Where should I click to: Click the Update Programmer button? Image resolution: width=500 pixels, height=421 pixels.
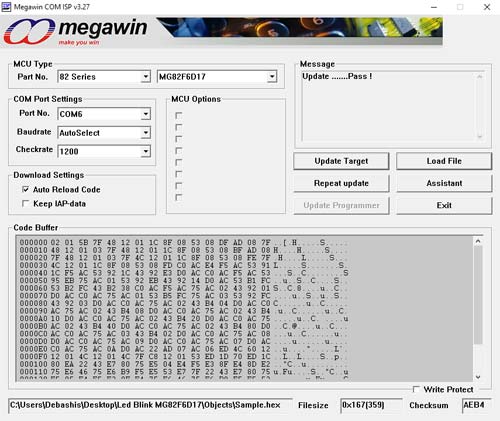341,205
